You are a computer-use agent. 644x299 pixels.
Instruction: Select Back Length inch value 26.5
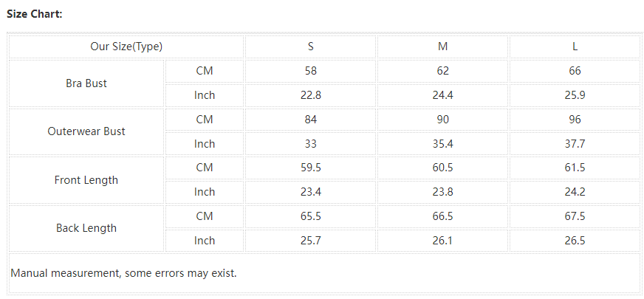point(575,241)
